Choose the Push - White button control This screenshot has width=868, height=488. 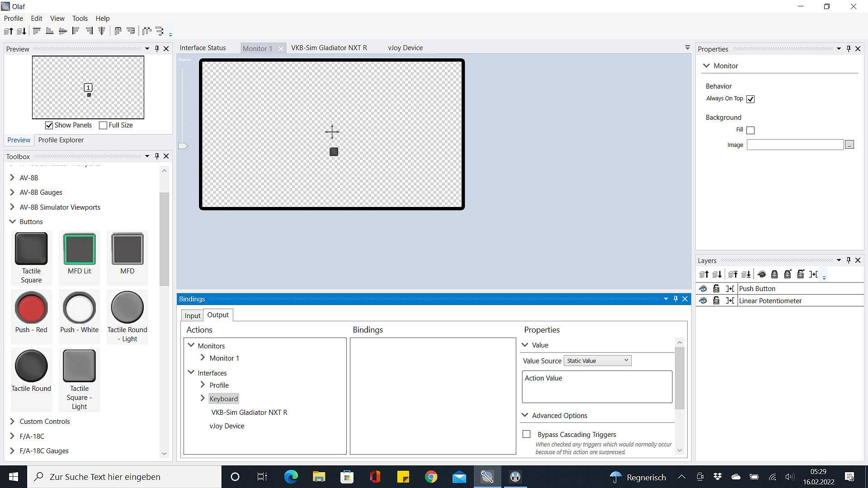[79, 313]
